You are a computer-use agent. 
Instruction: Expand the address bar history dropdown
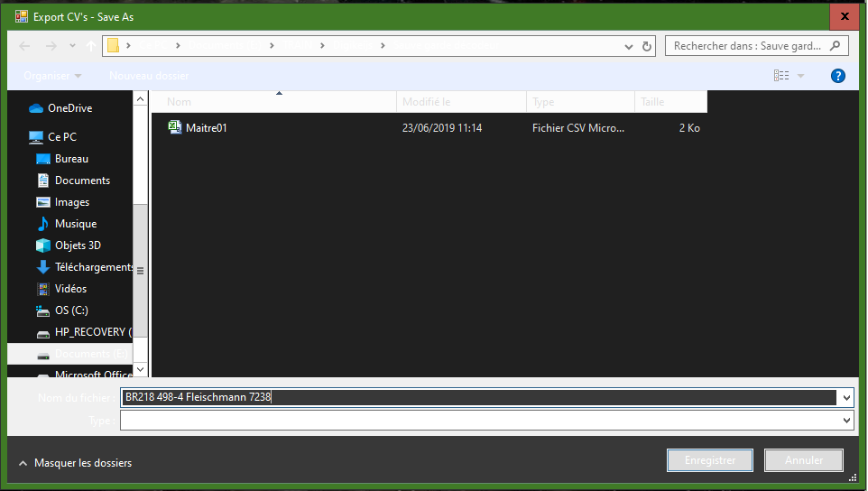tap(629, 47)
